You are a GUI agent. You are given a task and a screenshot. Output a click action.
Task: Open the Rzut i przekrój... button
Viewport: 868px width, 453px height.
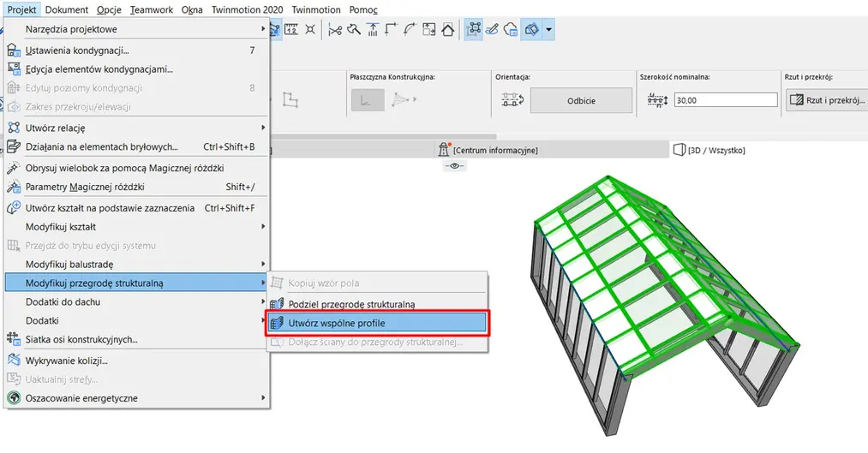tap(827, 100)
